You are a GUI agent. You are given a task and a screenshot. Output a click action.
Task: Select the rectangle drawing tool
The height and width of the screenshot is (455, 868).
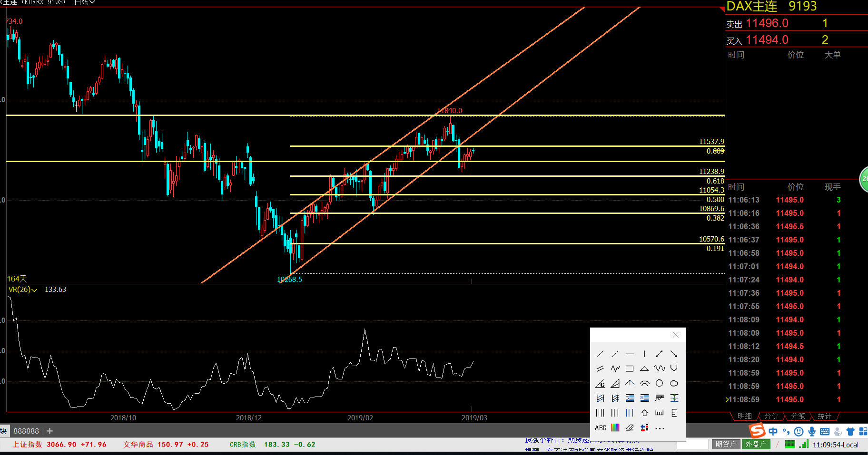point(630,368)
